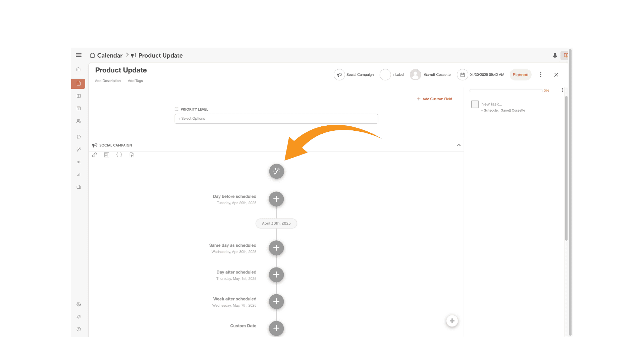The height and width of the screenshot is (362, 644).
Task: Open the analytics bar chart sidebar icon
Action: click(78, 174)
